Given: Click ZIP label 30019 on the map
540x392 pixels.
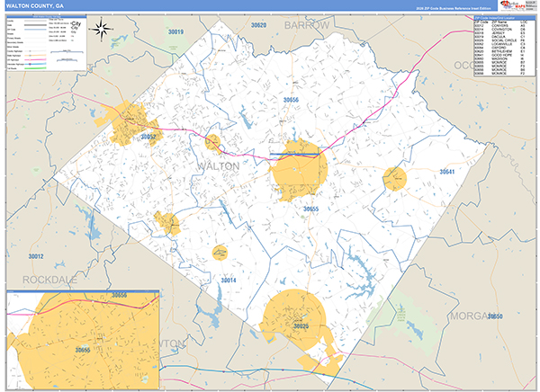Looking at the screenshot, I should coord(175,32).
